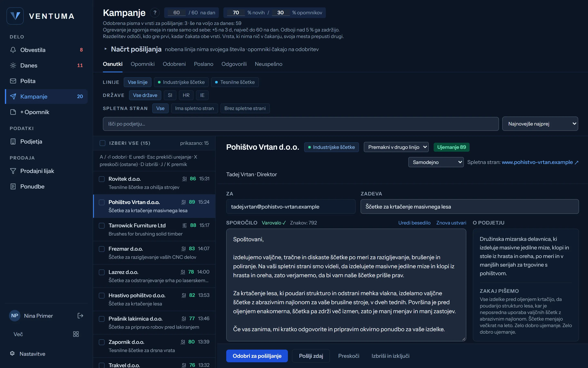588x368 pixels.
Task: Click the Ventuma logo icon
Action: [15, 16]
